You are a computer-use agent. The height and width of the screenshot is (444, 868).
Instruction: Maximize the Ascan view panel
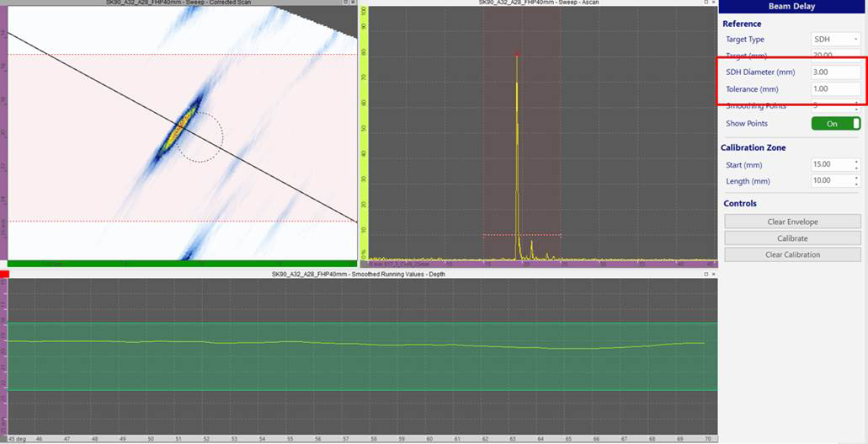705,3
